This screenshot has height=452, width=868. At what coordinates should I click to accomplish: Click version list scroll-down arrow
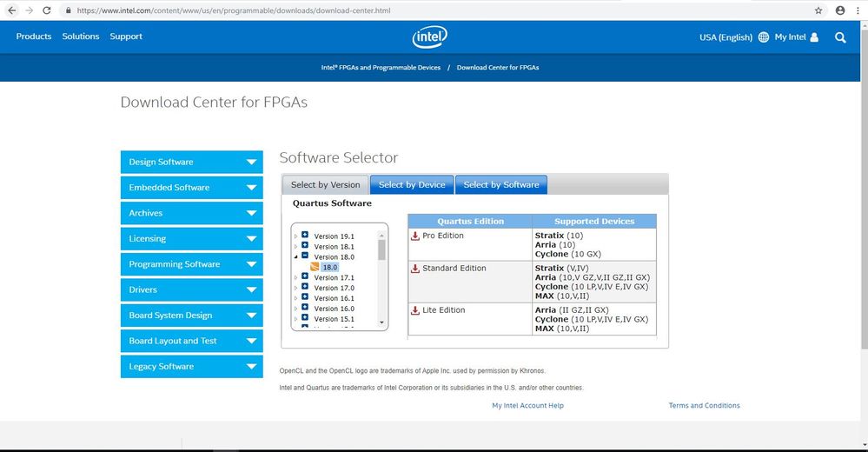[x=381, y=322]
